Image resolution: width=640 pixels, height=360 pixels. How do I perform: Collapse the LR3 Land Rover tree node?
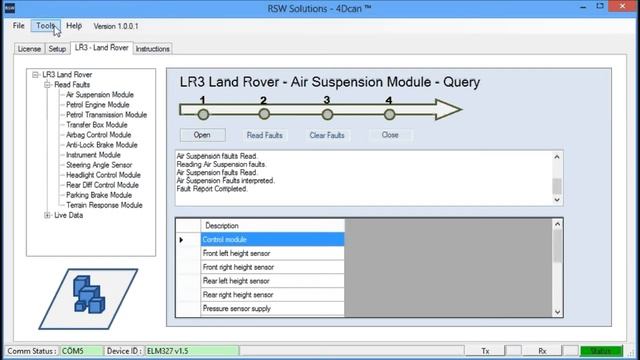36,75
